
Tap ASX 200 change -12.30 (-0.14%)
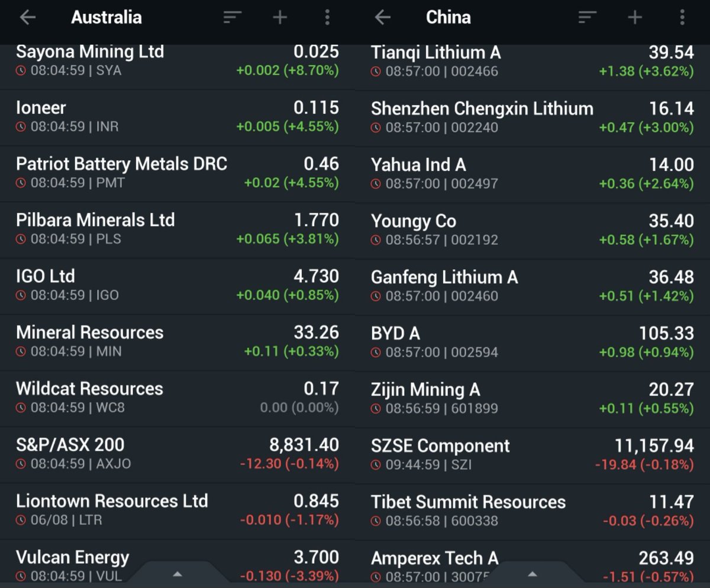tap(289, 464)
